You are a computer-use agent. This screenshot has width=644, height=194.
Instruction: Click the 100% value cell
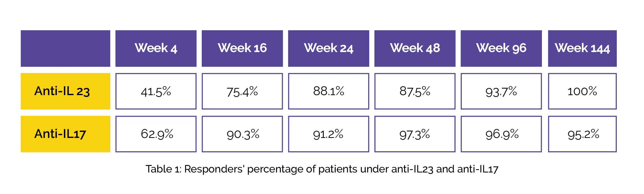coord(582,91)
